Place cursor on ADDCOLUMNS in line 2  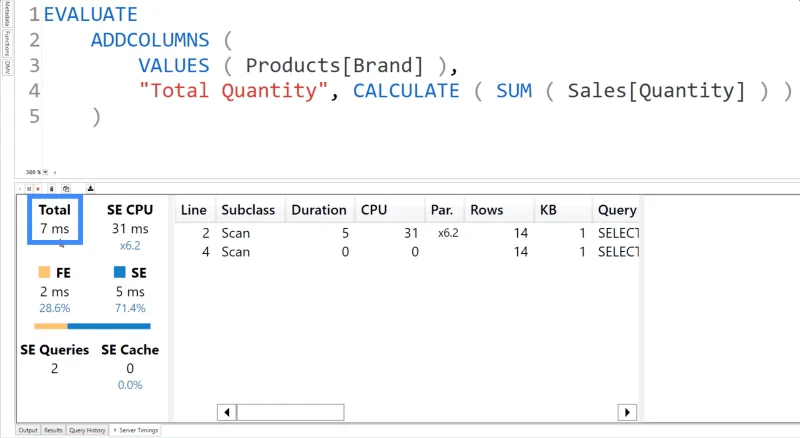tap(150, 40)
